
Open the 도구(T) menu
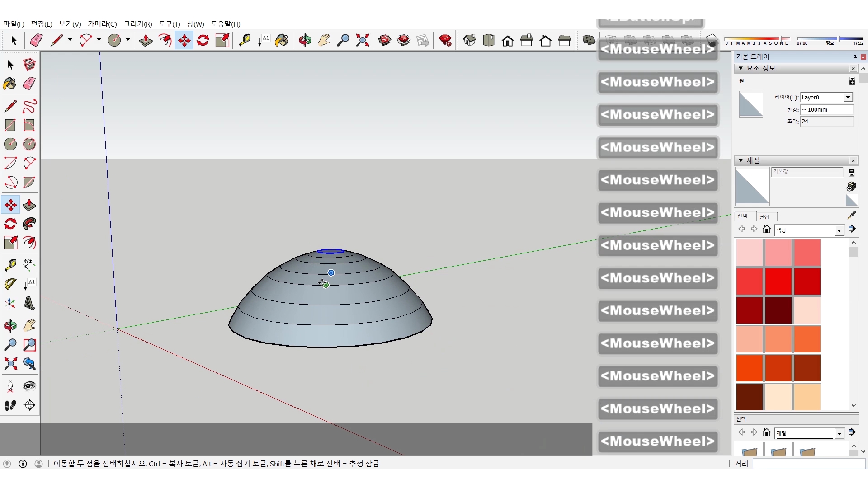click(x=169, y=24)
